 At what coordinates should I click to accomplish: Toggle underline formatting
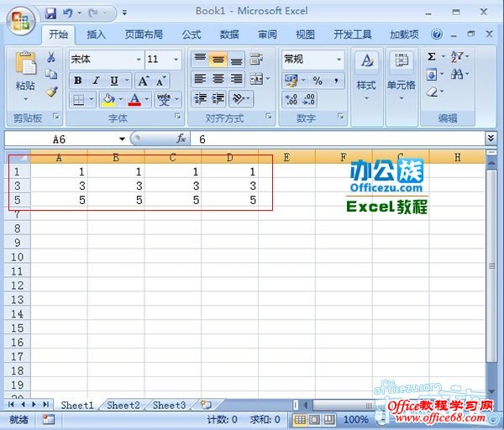114,81
